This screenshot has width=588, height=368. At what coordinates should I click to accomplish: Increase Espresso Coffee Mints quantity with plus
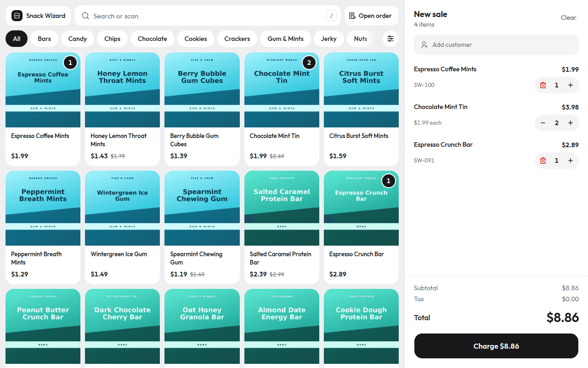point(571,85)
